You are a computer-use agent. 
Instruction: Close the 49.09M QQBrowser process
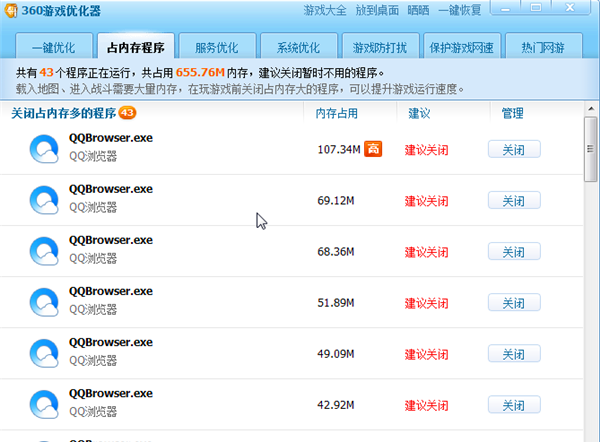pos(514,354)
